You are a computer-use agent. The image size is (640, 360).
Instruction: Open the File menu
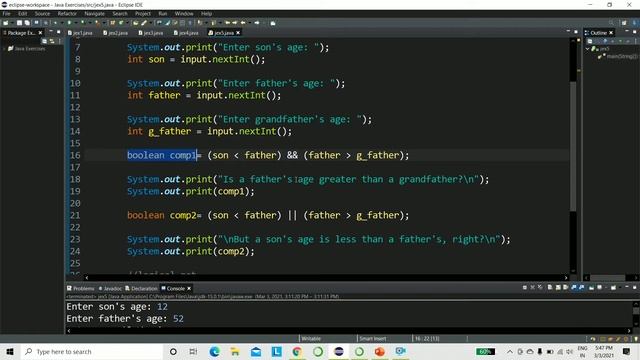(x=7, y=13)
